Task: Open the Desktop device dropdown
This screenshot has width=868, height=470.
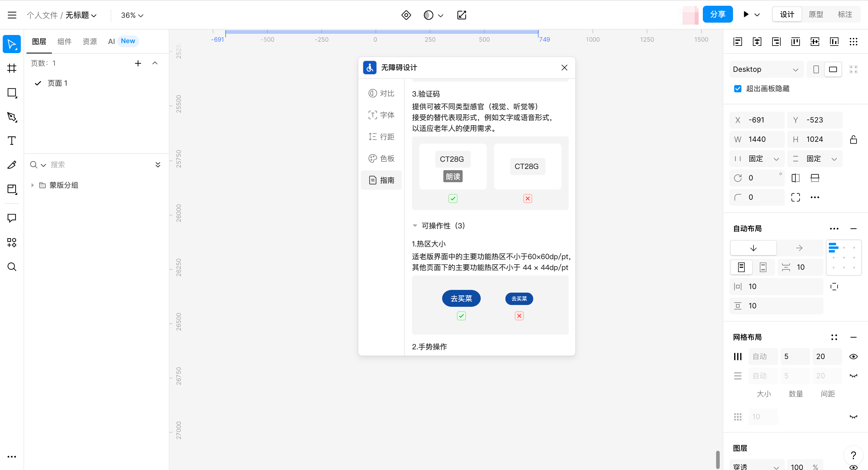Action: [x=766, y=69]
